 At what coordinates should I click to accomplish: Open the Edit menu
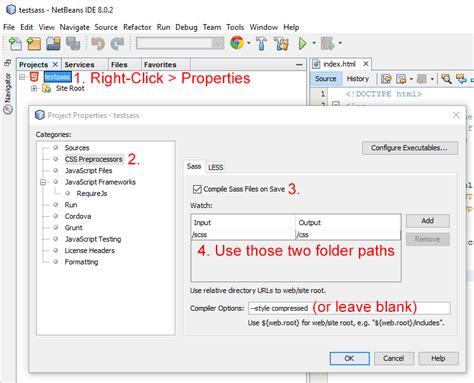tap(27, 27)
